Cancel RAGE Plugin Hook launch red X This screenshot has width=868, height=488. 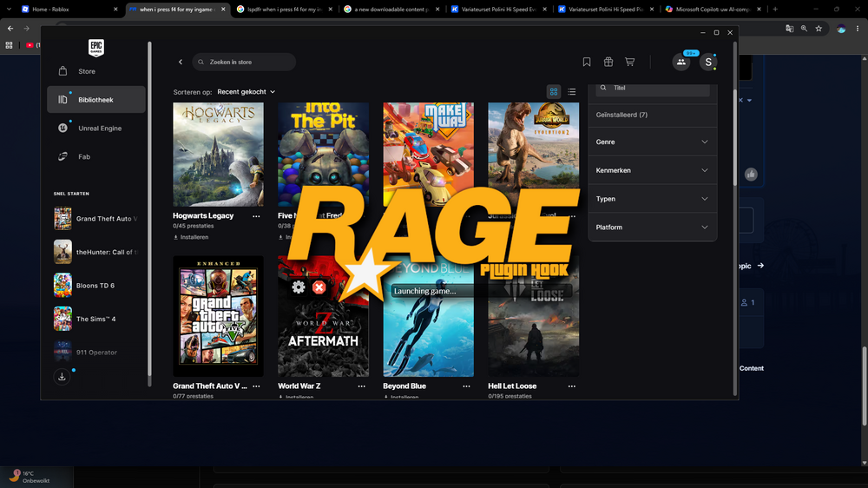[319, 287]
